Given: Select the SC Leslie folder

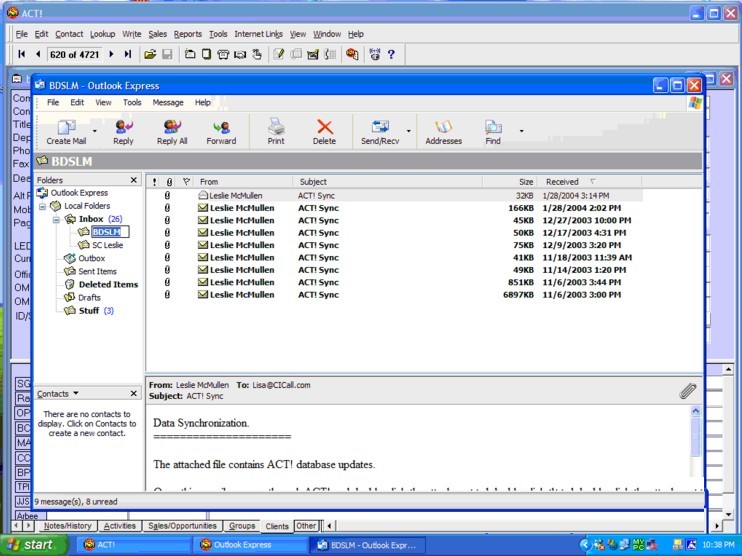Looking at the screenshot, I should [107, 245].
